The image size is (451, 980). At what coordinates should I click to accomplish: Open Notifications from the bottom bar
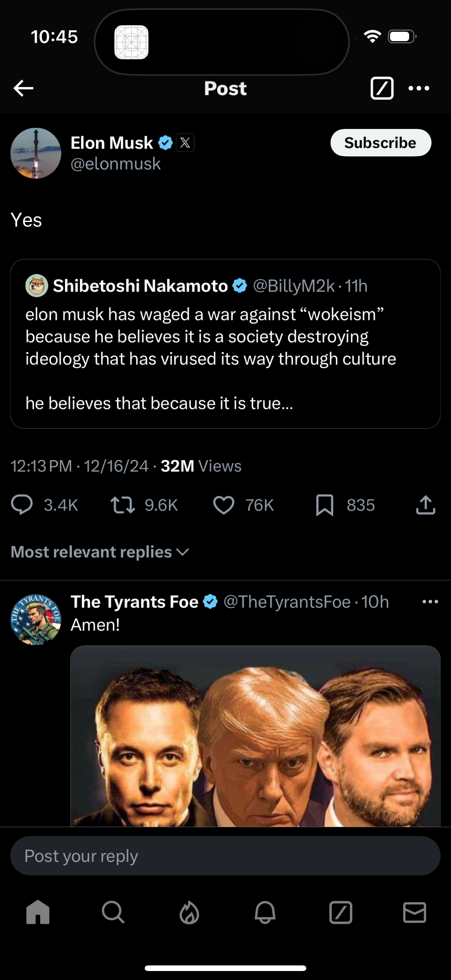[x=264, y=914]
